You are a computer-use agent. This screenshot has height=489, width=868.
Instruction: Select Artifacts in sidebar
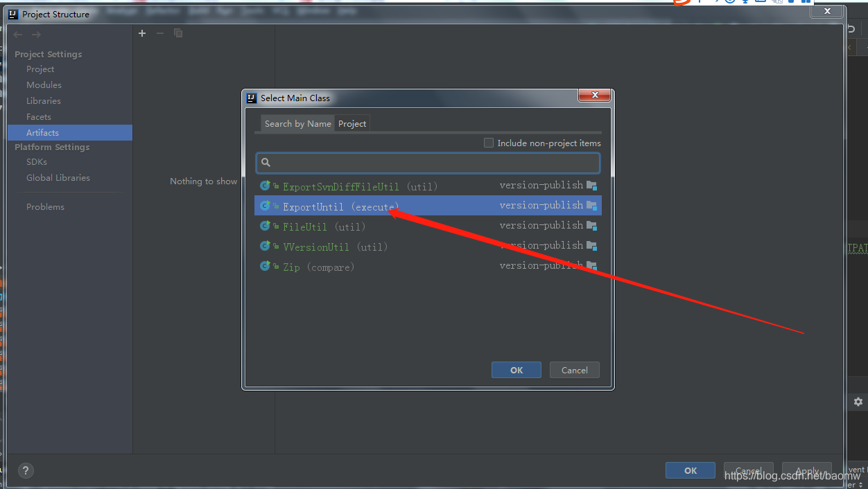click(x=69, y=132)
